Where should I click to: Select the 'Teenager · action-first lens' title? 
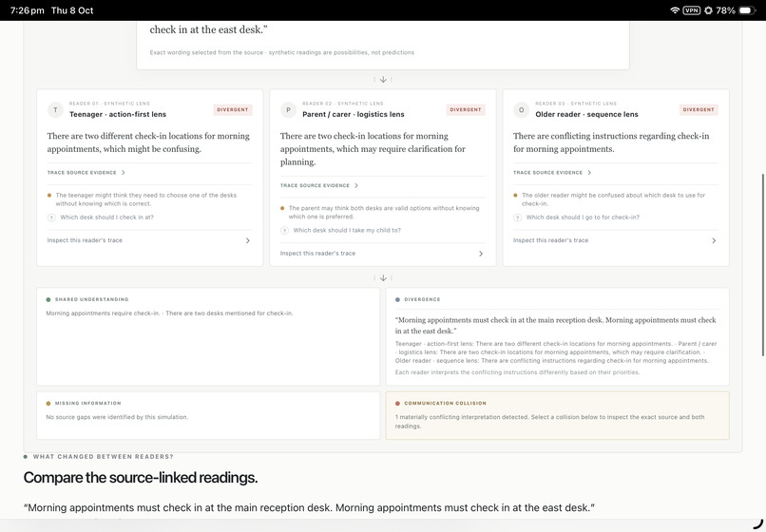coord(118,114)
